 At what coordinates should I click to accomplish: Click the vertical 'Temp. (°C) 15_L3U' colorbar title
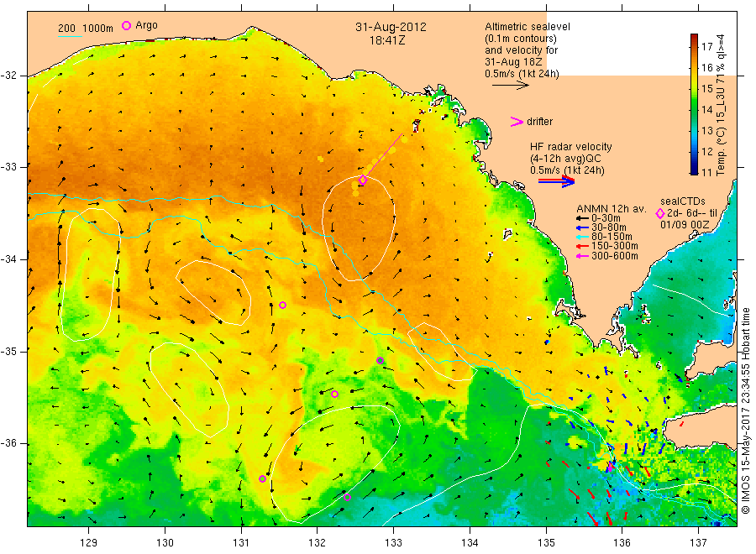(x=721, y=105)
